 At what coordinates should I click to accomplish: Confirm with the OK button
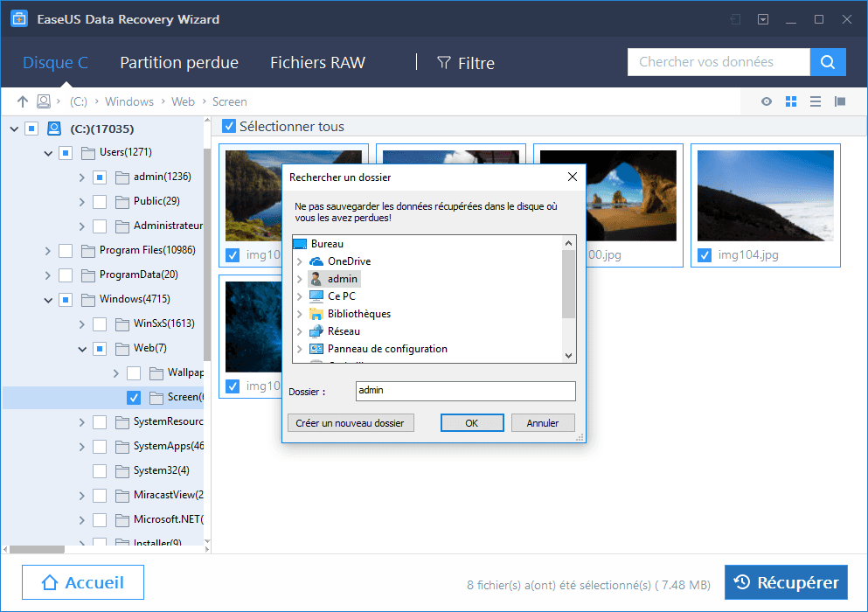click(x=472, y=422)
